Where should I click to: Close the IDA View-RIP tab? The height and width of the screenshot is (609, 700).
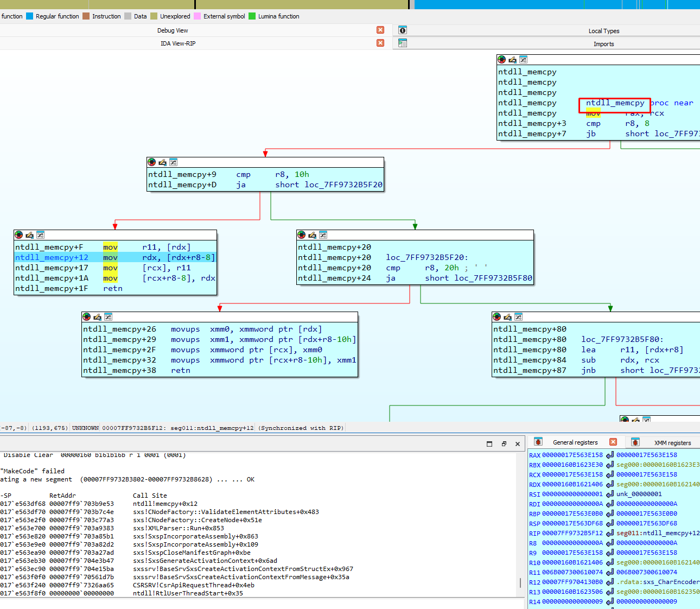pos(380,43)
